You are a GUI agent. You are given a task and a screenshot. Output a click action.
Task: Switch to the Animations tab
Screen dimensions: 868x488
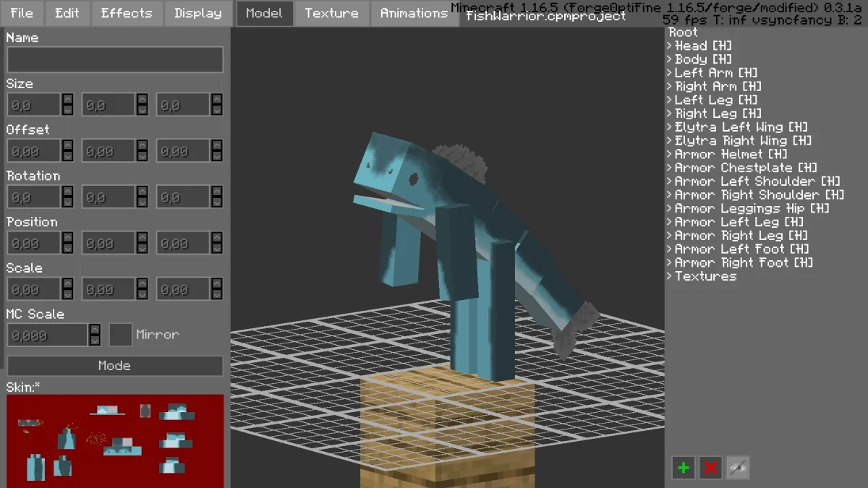414,13
